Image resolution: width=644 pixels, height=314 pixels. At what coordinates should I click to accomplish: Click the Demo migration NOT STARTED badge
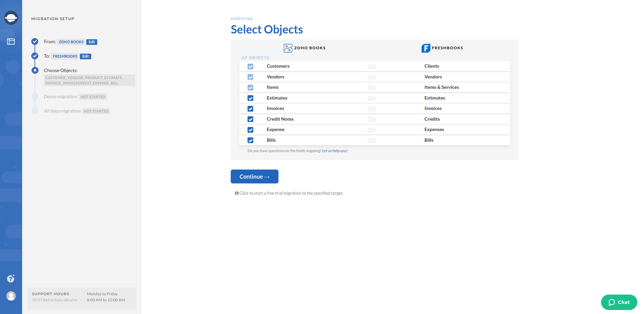[x=93, y=97]
